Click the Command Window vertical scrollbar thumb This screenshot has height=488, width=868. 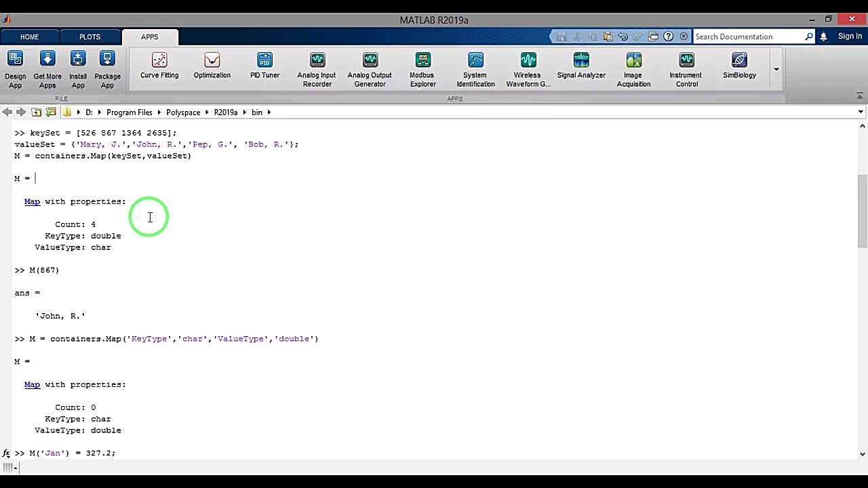tap(863, 211)
